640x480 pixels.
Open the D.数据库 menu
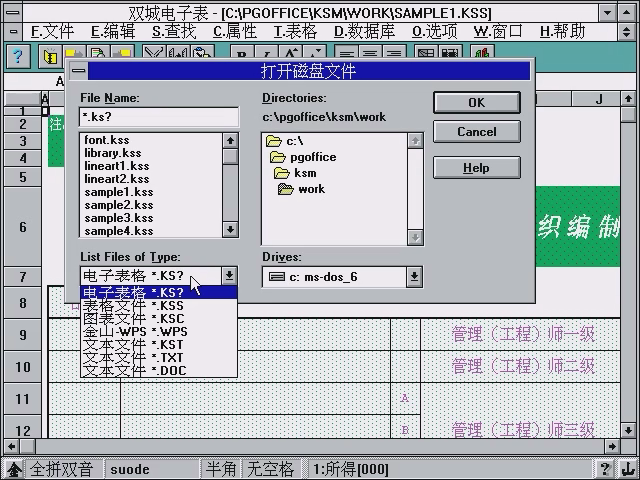tap(364, 31)
